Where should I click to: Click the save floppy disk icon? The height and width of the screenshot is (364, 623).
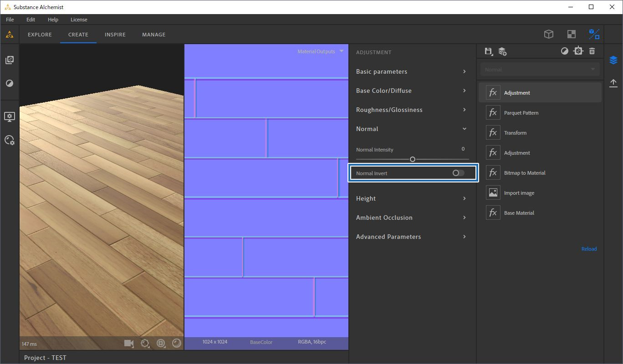[489, 51]
